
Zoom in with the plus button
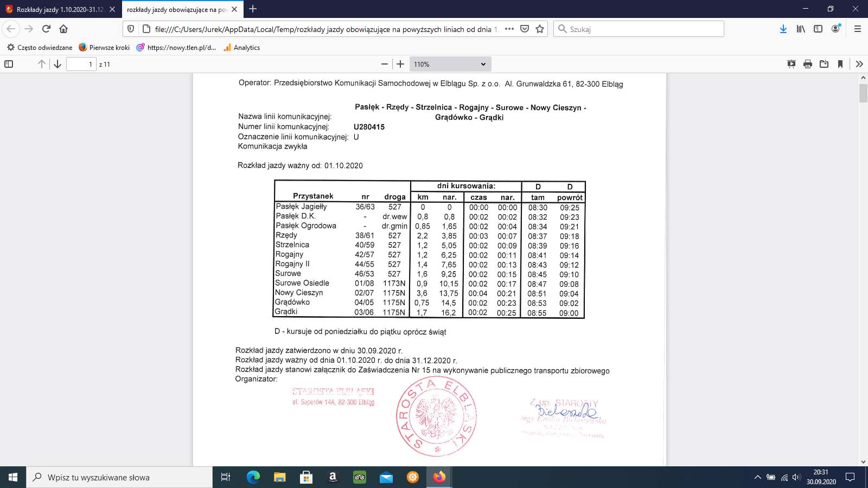coord(400,64)
